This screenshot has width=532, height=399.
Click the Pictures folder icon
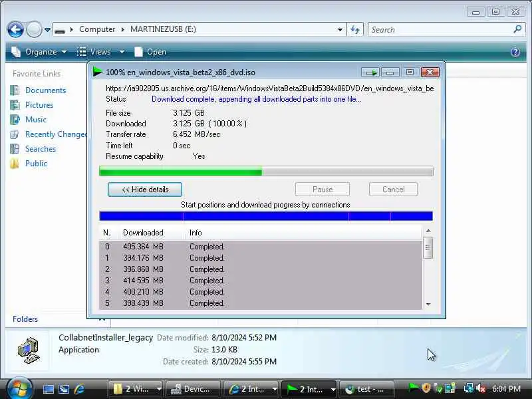click(x=15, y=105)
